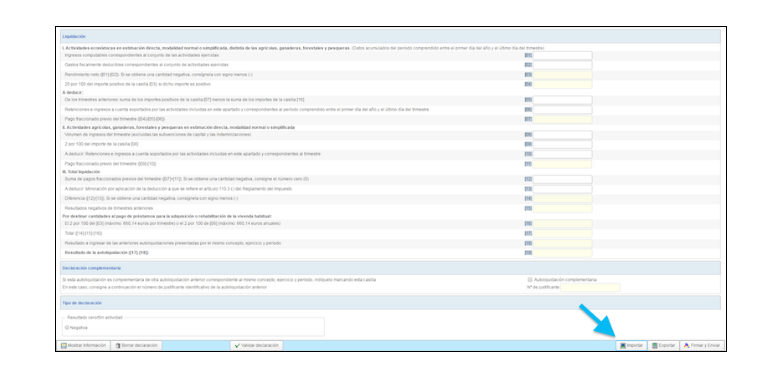The image size is (761, 376).
Task: Click 'Ingresos computables' row label
Action: (x=142, y=55)
